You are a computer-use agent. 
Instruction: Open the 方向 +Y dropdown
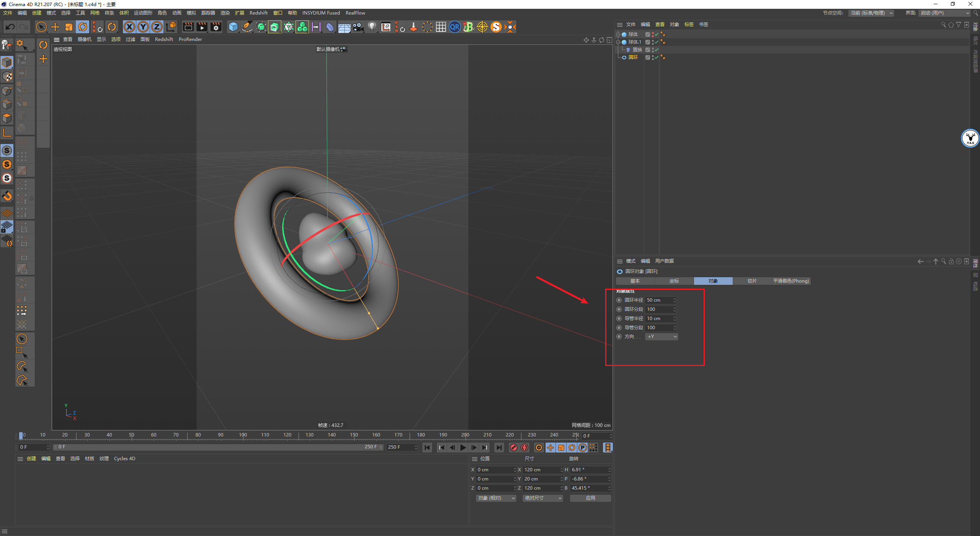point(662,337)
